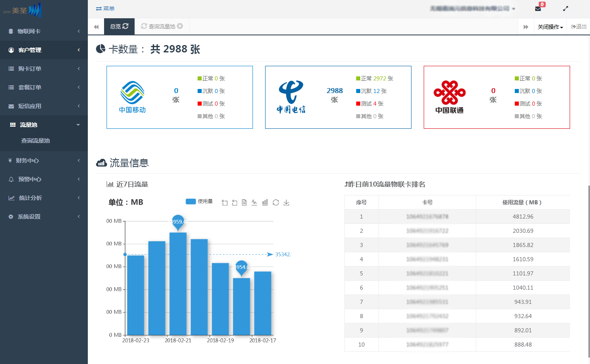Viewport: 590px width, 364px height.
Task: Click the 序号 column header
Action: tap(361, 202)
